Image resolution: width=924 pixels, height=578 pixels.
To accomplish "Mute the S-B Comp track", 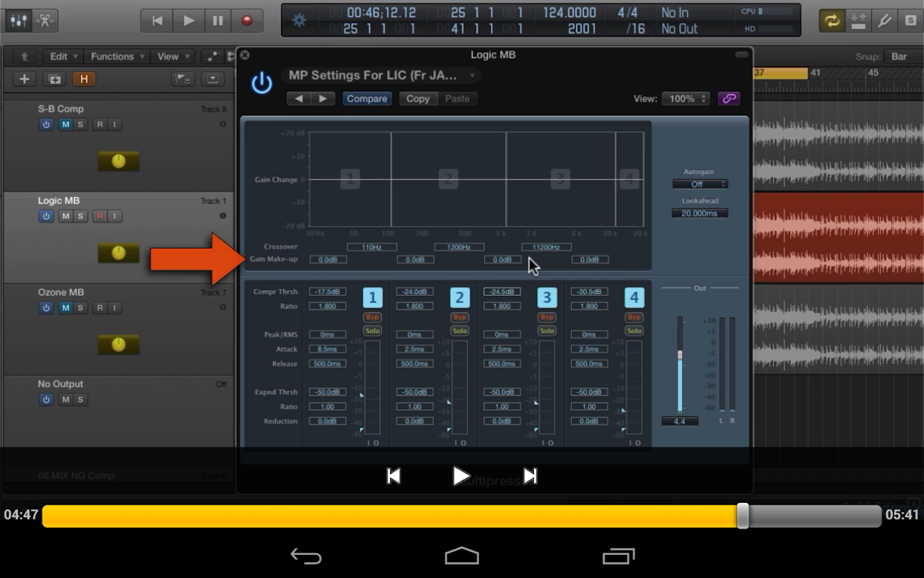I will point(65,125).
